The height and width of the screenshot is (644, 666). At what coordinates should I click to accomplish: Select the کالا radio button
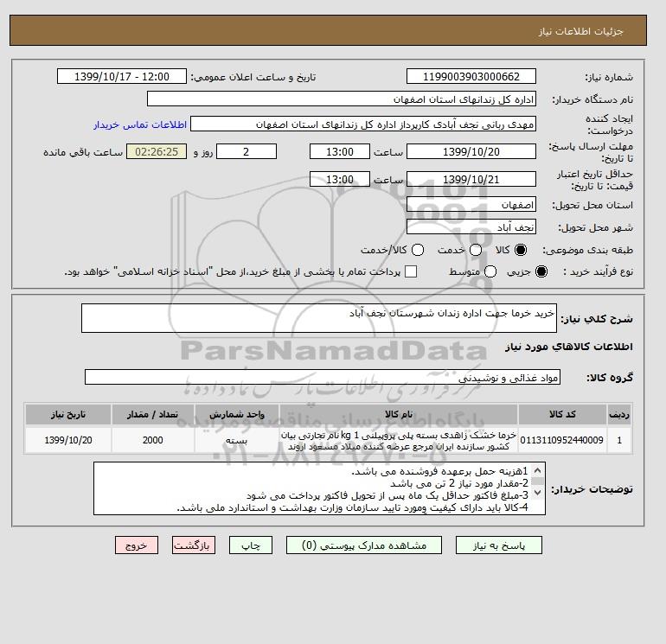tap(521, 250)
